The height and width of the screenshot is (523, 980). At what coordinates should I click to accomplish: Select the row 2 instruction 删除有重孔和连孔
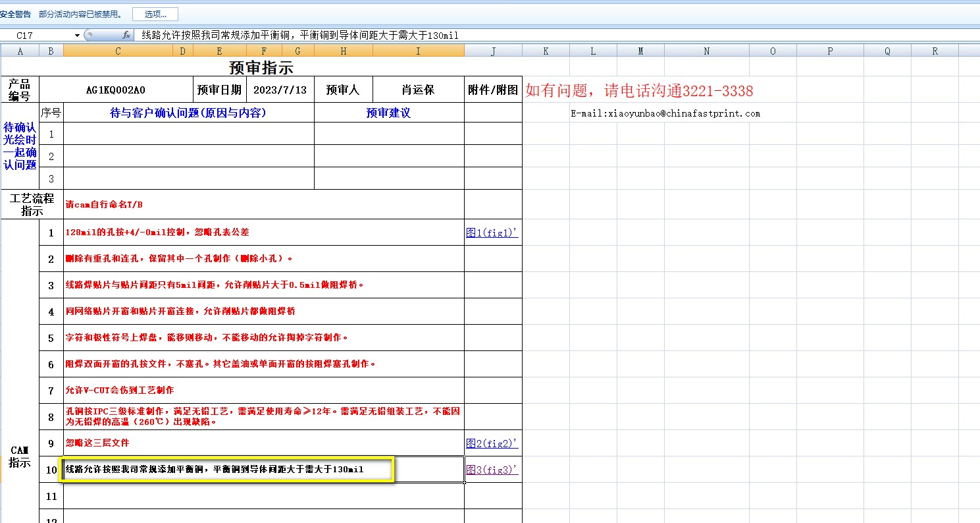(x=264, y=259)
